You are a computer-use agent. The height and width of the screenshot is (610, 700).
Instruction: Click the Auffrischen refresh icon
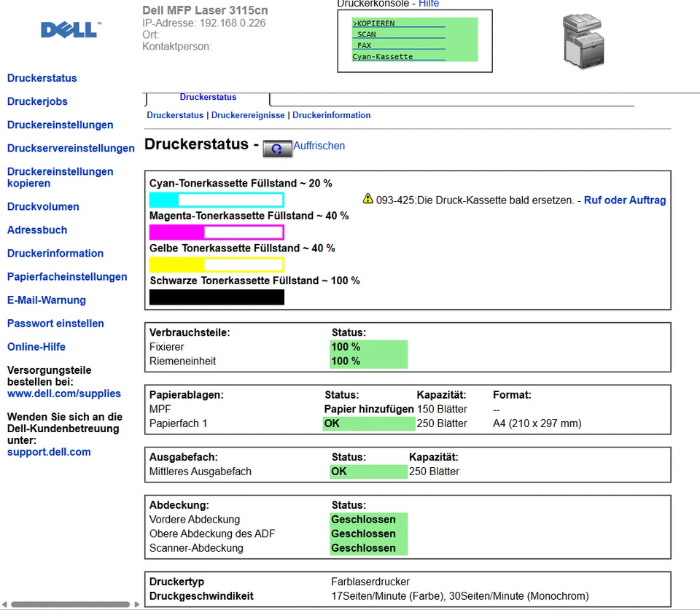[277, 149]
